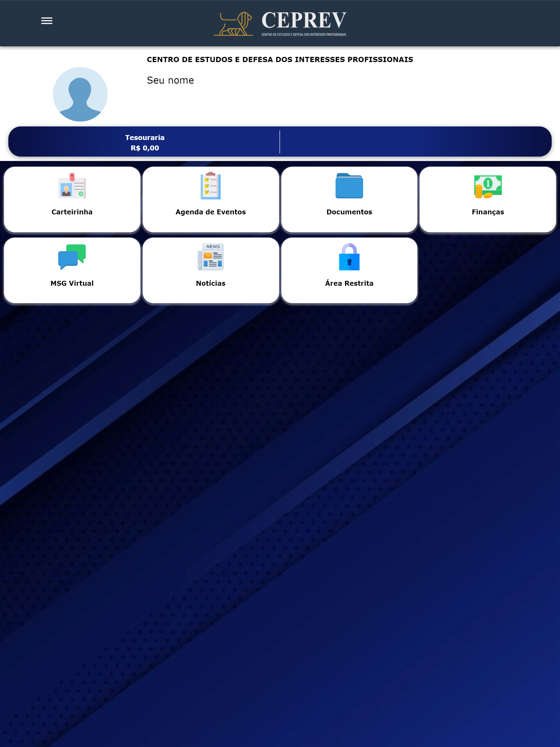Open the Carteirinha ID card icon

[72, 186]
